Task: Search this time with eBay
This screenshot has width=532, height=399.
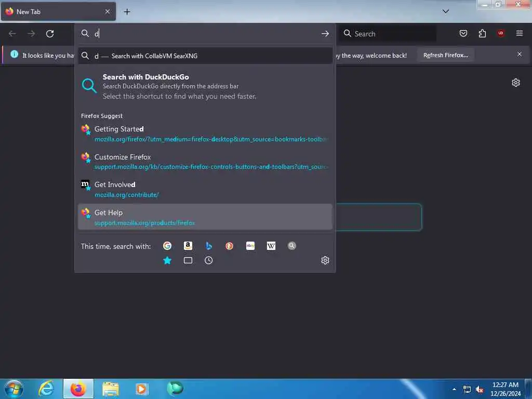Action: tap(250, 246)
